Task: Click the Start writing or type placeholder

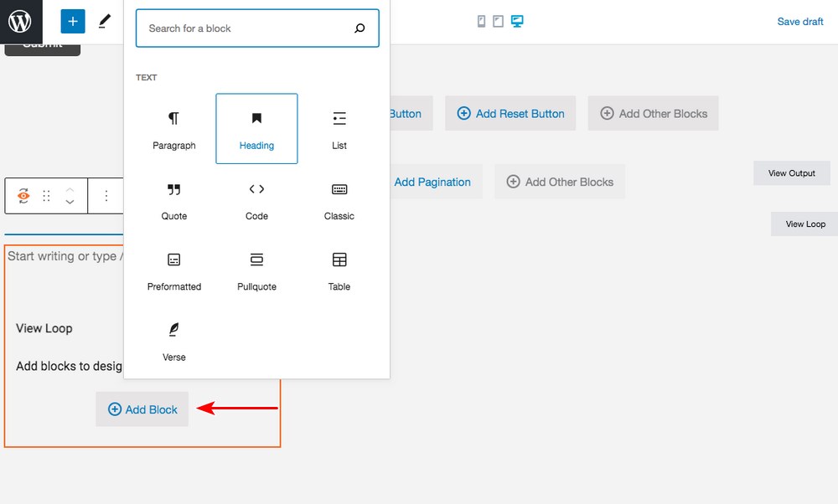Action: (x=65, y=256)
